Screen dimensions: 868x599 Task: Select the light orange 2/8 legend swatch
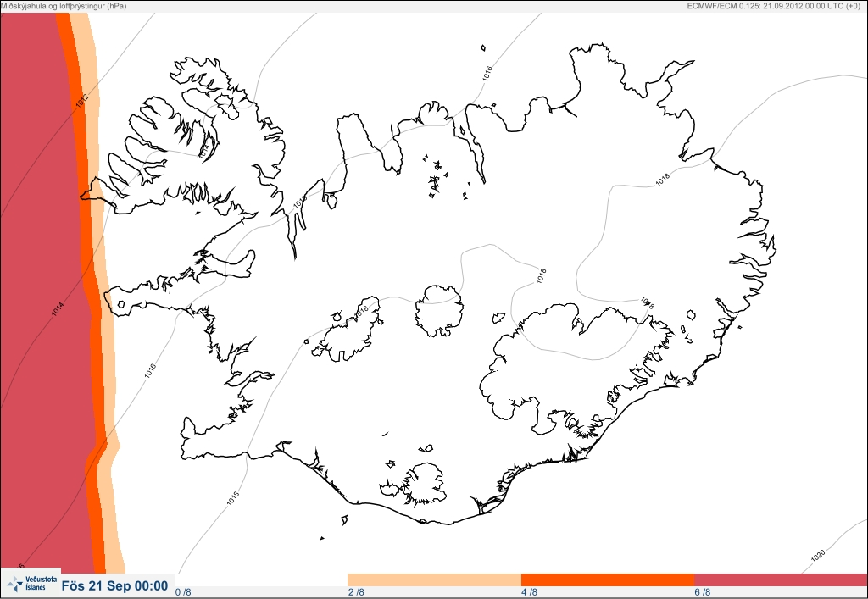click(x=434, y=580)
